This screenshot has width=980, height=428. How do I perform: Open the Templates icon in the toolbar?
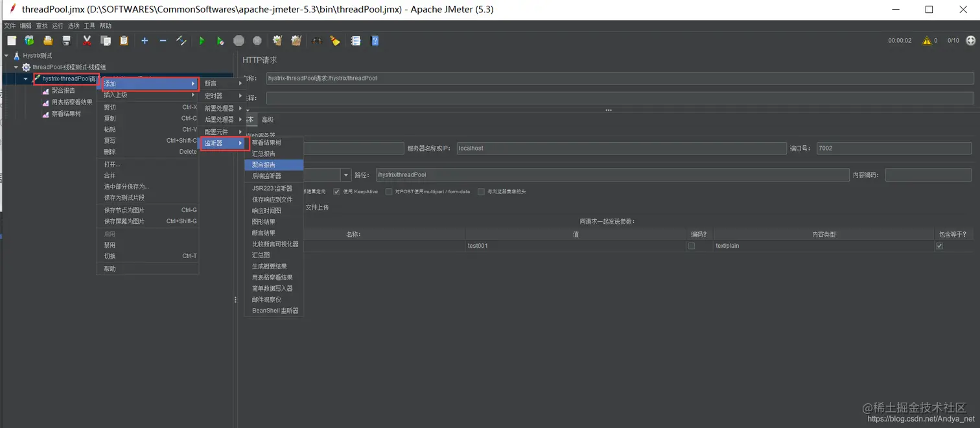(x=29, y=41)
